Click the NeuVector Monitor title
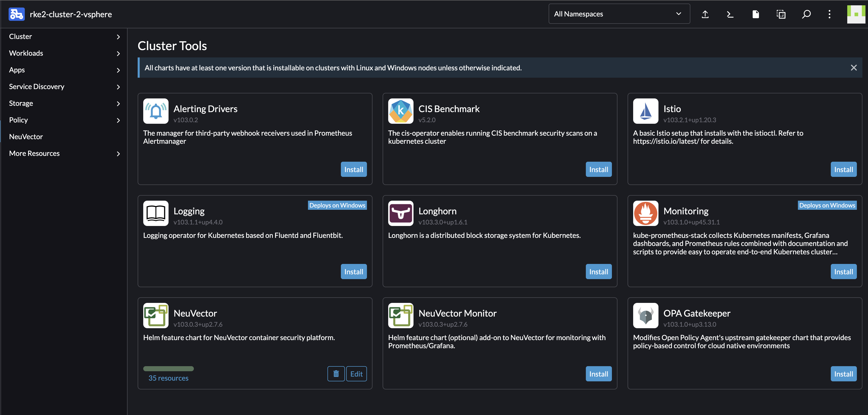This screenshot has width=868, height=415. (x=458, y=313)
